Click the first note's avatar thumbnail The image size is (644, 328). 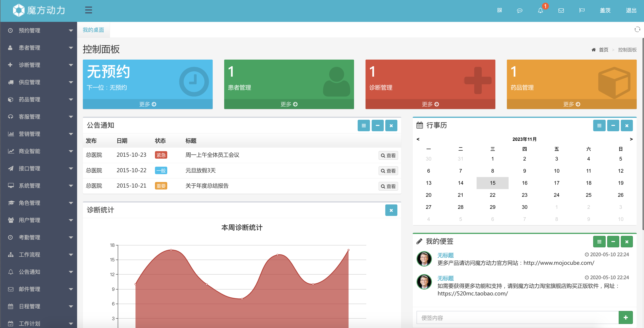tap(424, 259)
